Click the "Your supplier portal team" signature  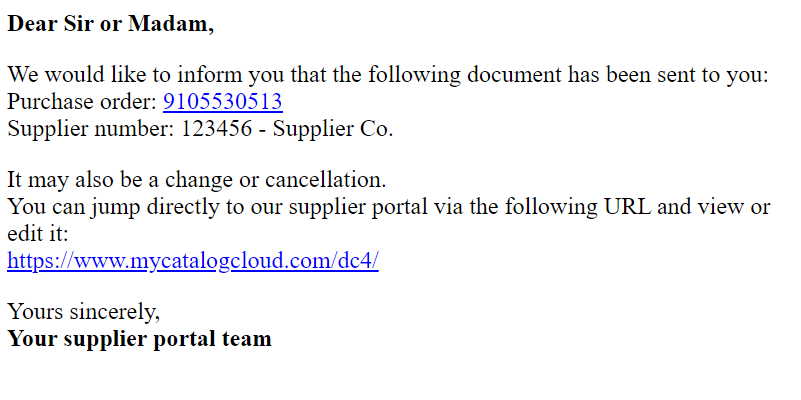[x=139, y=339]
